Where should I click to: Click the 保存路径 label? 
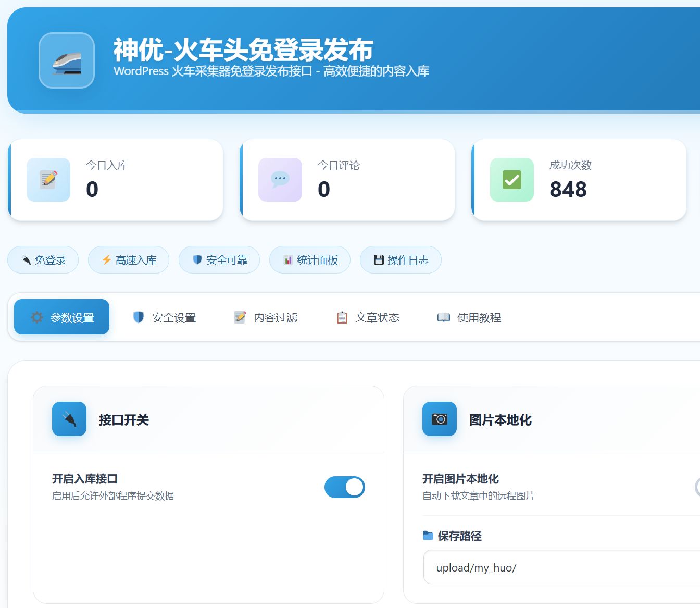[460, 536]
